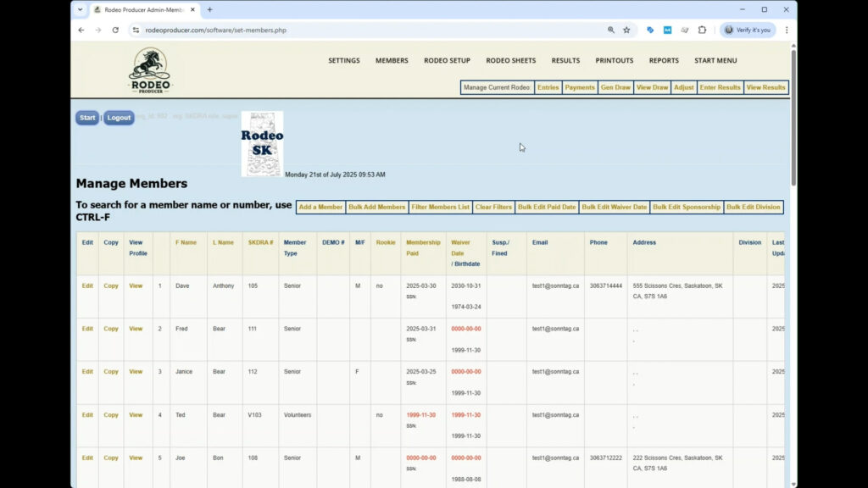Image resolution: width=868 pixels, height=488 pixels.
Task: Open the MEMBERS navigation menu
Action: [391, 60]
